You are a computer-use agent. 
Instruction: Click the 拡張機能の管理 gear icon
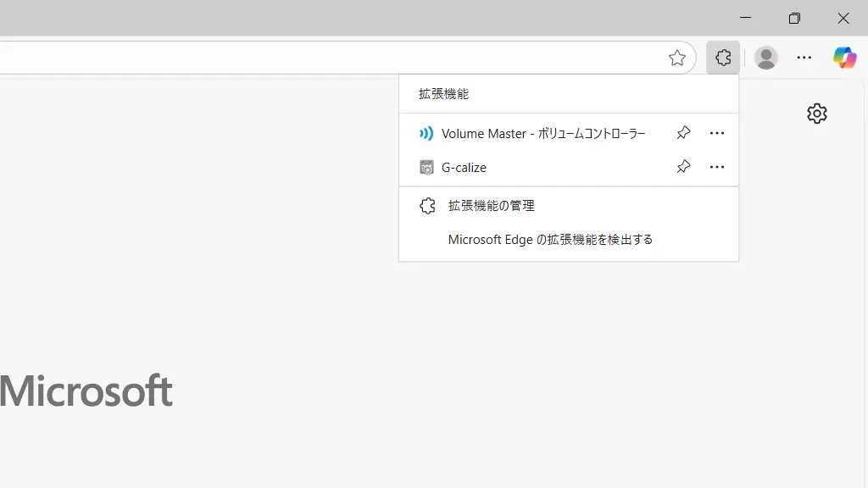coord(427,205)
